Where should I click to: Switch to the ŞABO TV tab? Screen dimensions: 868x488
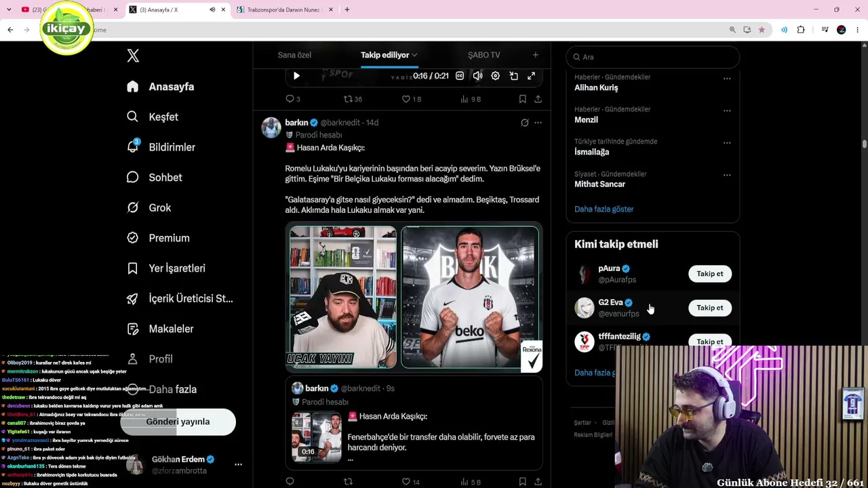[484, 55]
